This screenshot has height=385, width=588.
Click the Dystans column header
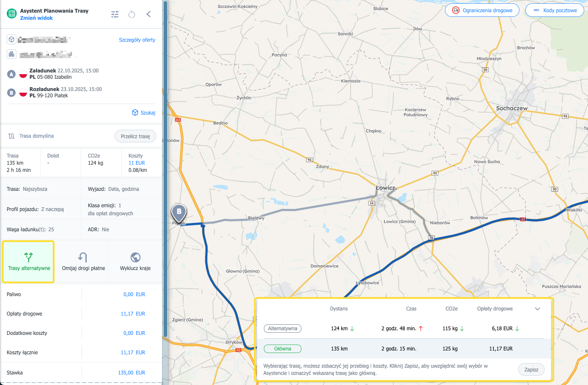(x=339, y=309)
